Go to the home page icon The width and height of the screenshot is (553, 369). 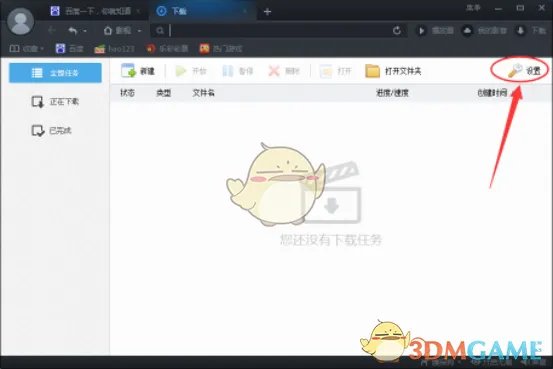pyautogui.click(x=108, y=31)
